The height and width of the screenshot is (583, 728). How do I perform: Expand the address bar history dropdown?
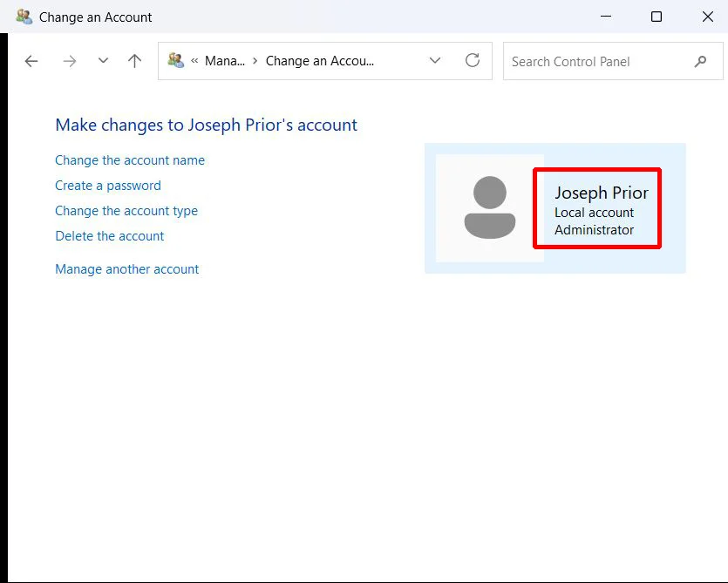[x=435, y=60]
